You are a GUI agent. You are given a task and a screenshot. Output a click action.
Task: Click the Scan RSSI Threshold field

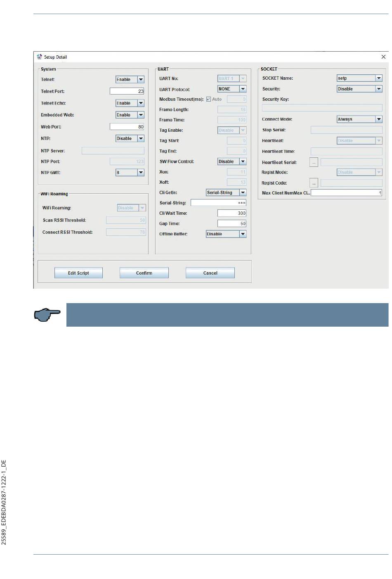[x=126, y=220]
